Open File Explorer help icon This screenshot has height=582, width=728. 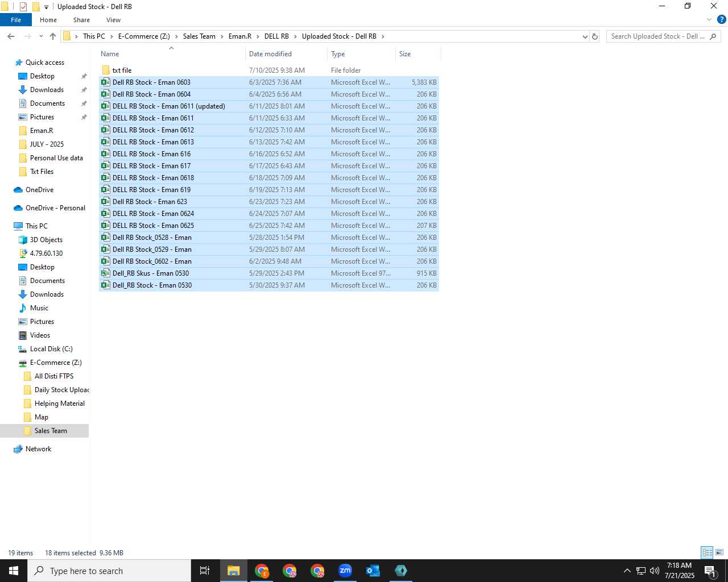coord(722,20)
